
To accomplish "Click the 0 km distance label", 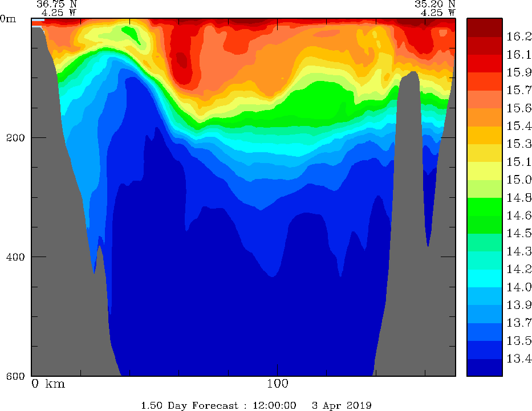I will (x=48, y=384).
